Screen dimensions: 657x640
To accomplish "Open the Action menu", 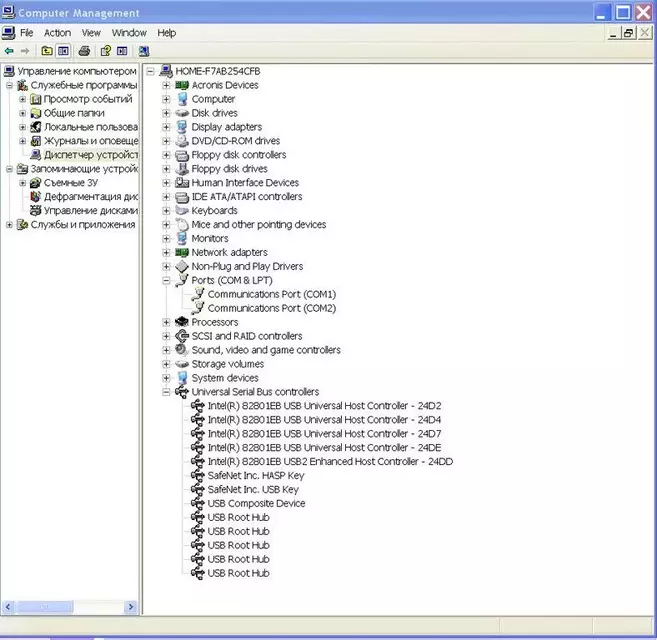I will tap(57, 33).
